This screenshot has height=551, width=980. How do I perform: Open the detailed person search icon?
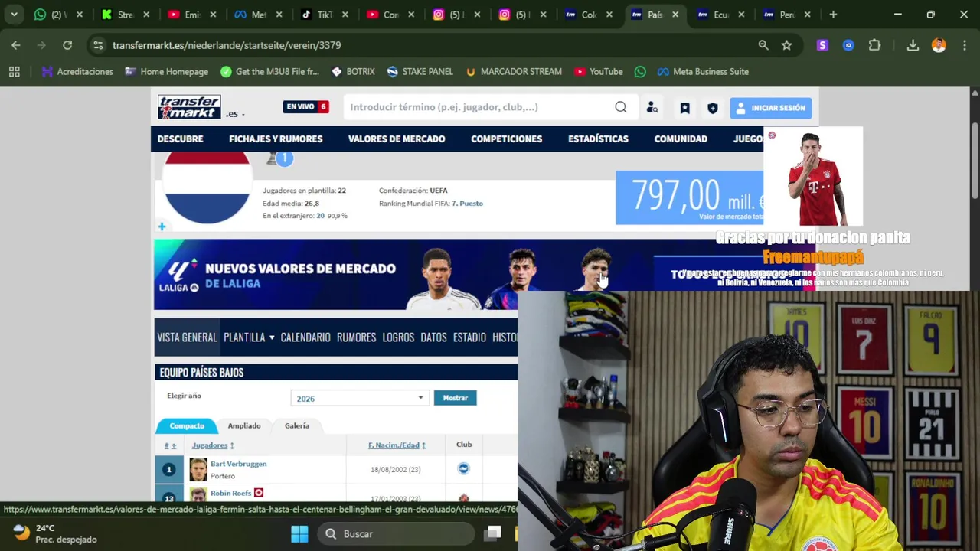pos(652,108)
